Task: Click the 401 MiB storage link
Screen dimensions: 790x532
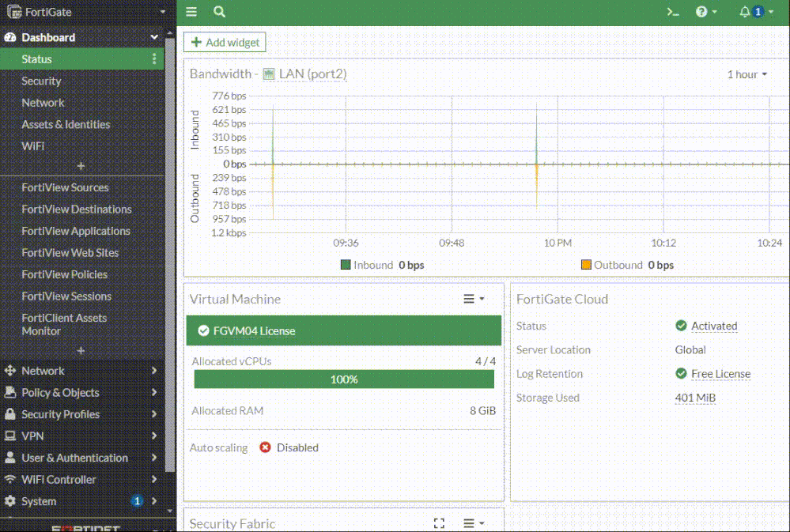Action: click(695, 398)
